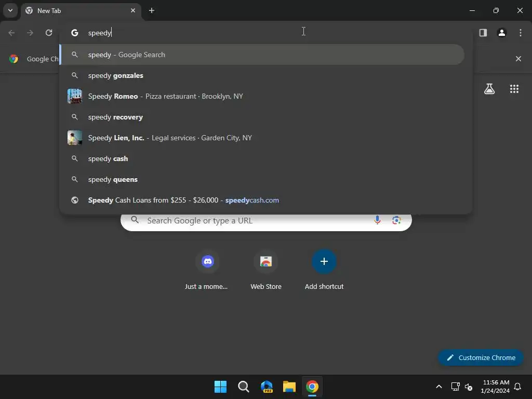Viewport: 532px width, 399px height.
Task: Open the Google apps grid
Action: (514, 89)
